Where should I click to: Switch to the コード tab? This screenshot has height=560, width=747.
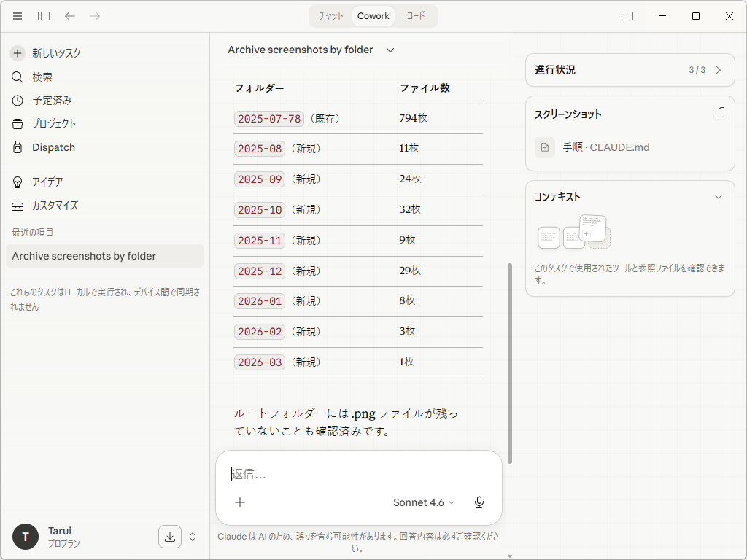415,15
